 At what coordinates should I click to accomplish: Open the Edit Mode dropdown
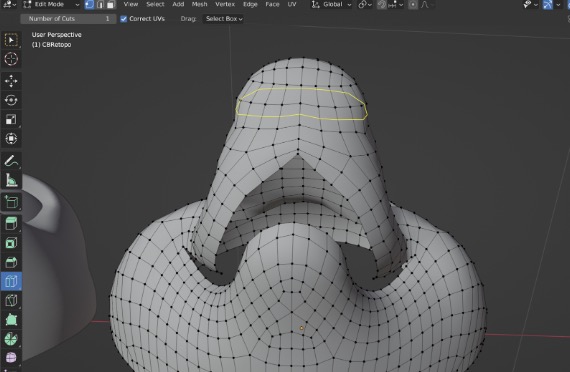click(51, 4)
